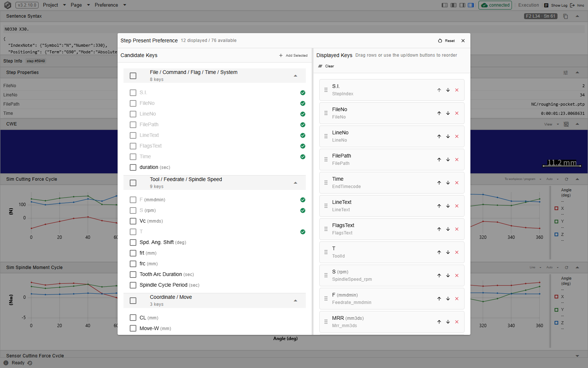This screenshot has height=368, width=588.
Task: Toggle Y green legend swatch in Cutting Force
Action: pyautogui.click(x=556, y=222)
